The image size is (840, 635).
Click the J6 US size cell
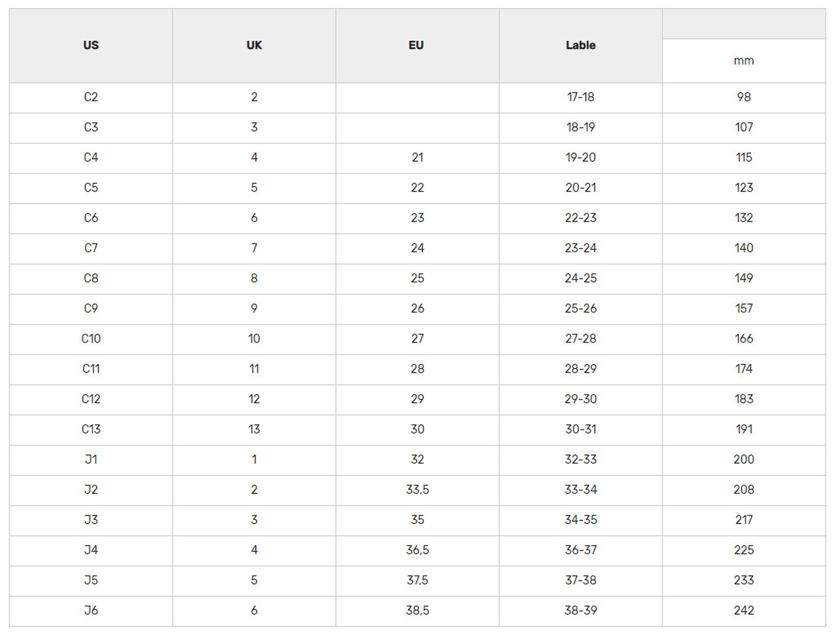click(91, 611)
